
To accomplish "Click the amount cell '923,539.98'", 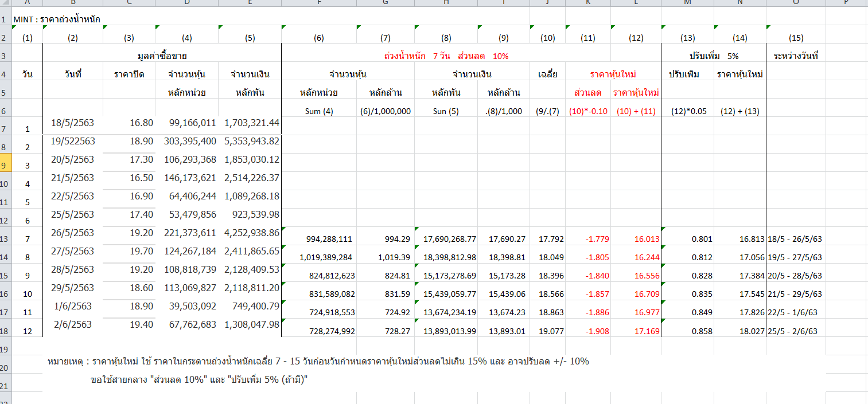I will tap(256, 214).
